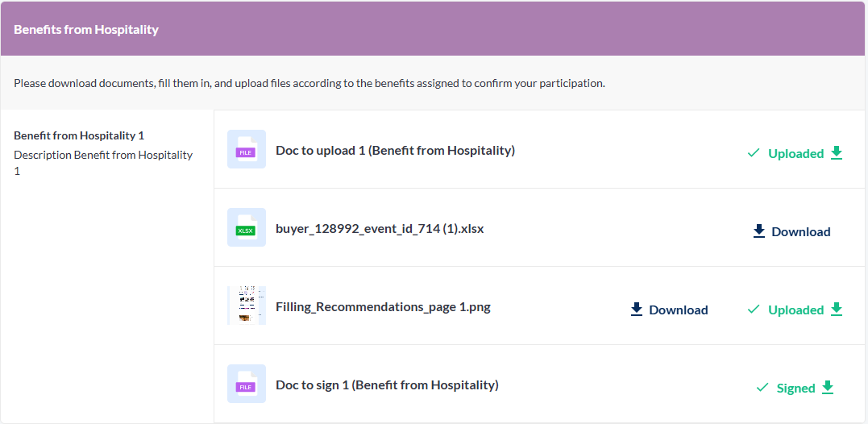This screenshot has width=868, height=424.
Task: Click download arrow beside Signed status
Action: click(828, 388)
